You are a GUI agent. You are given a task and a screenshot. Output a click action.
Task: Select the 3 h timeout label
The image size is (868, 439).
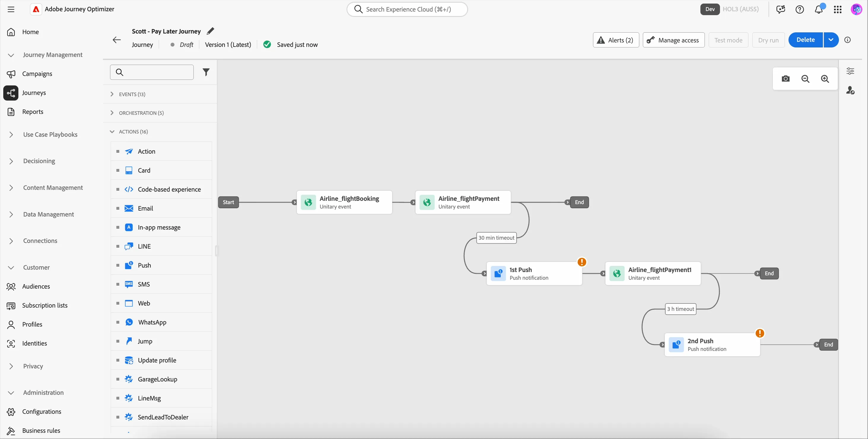680,309
